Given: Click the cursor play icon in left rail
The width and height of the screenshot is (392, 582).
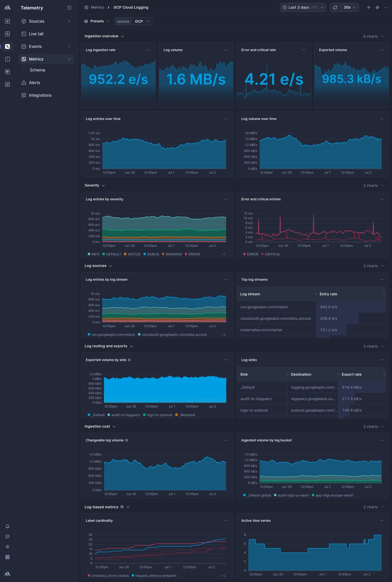Looking at the screenshot, I should [x=7, y=72].
